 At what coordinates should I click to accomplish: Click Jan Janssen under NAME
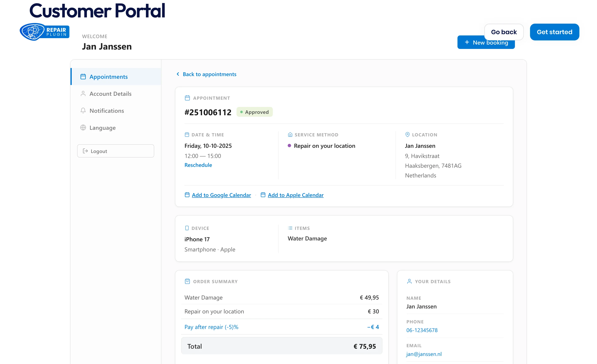click(421, 307)
